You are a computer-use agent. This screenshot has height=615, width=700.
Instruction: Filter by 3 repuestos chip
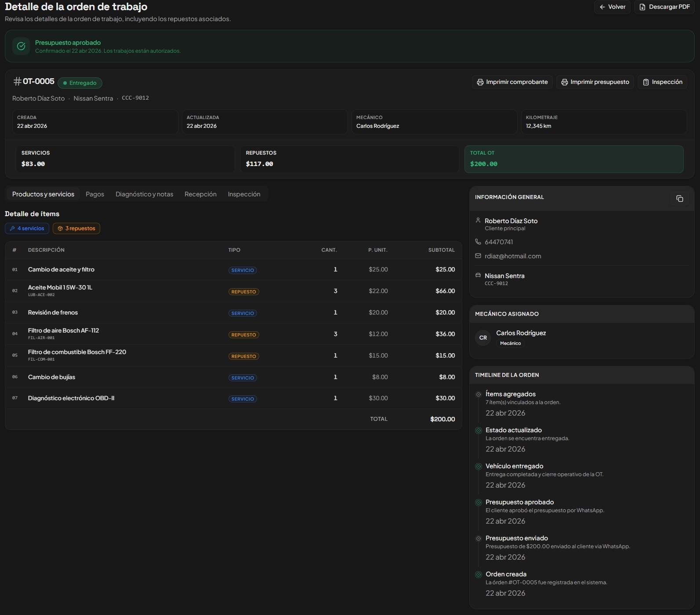tap(76, 228)
